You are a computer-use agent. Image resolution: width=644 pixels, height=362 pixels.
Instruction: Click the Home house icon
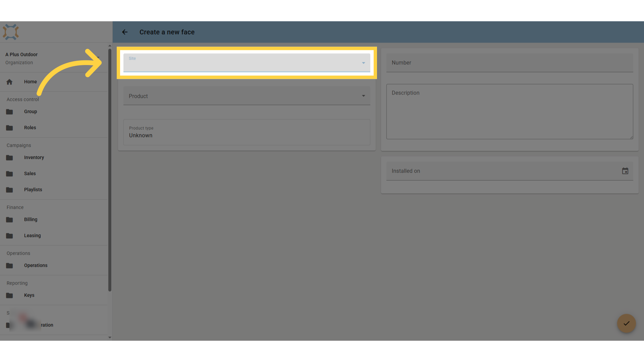9,82
